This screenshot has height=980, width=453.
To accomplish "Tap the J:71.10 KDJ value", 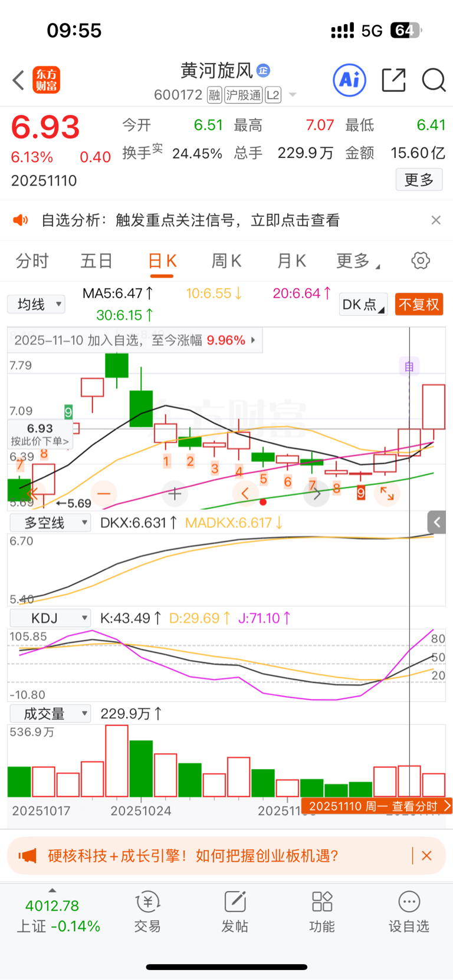I will click(x=264, y=618).
